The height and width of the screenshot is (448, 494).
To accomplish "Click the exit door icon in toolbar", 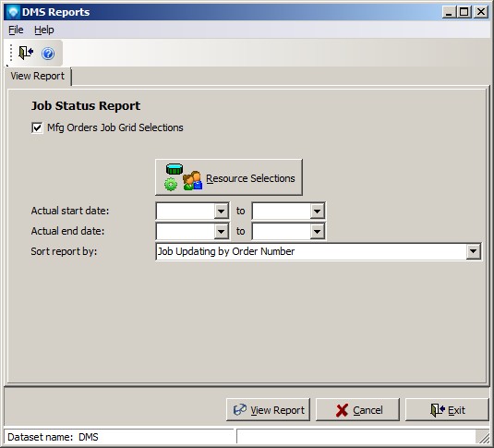I will [x=26, y=53].
